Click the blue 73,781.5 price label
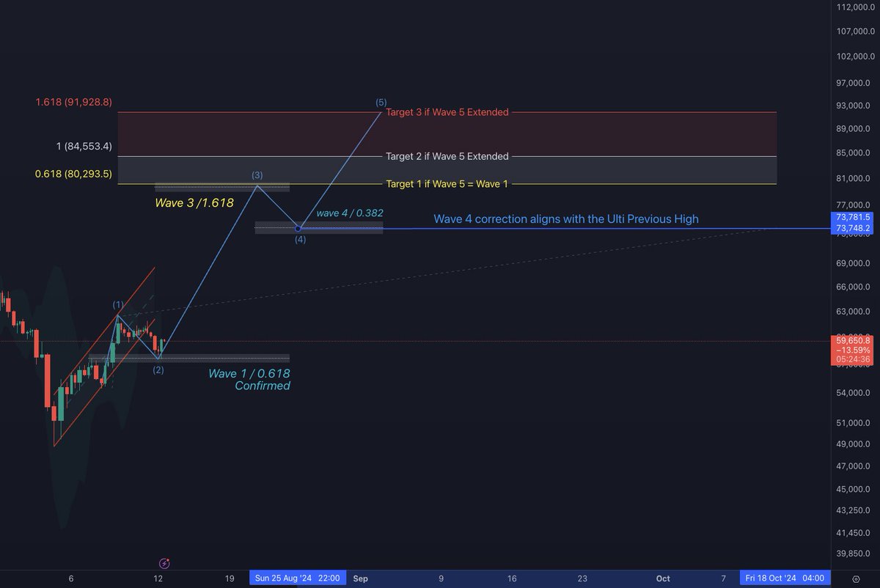Viewport: 880px width, 588px height. pos(853,218)
